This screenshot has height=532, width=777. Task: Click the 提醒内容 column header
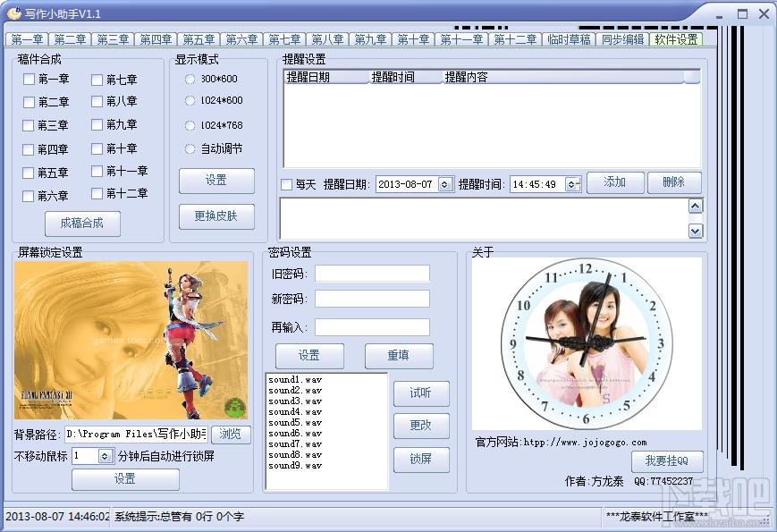(563, 77)
